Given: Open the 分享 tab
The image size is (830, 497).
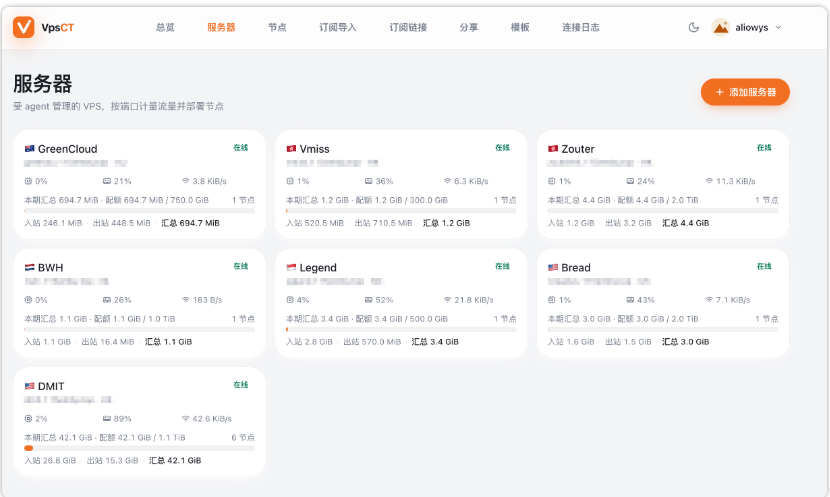Looking at the screenshot, I should coord(468,28).
